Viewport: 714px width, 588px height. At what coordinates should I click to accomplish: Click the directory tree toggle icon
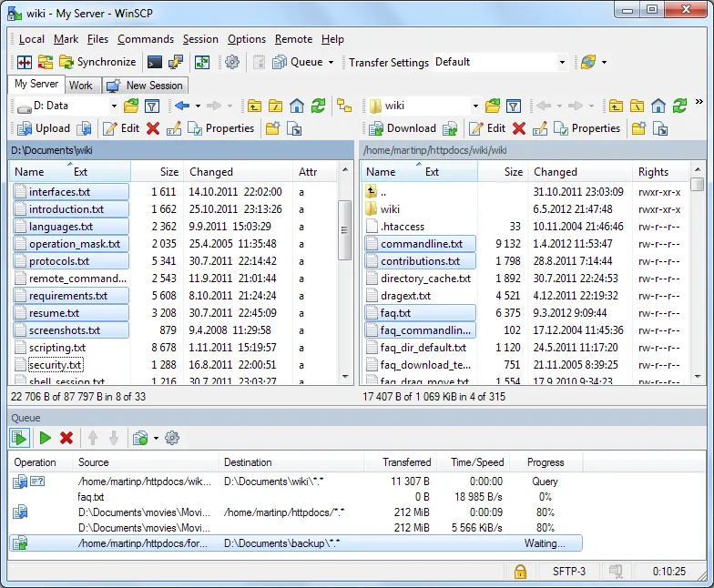pos(344,106)
